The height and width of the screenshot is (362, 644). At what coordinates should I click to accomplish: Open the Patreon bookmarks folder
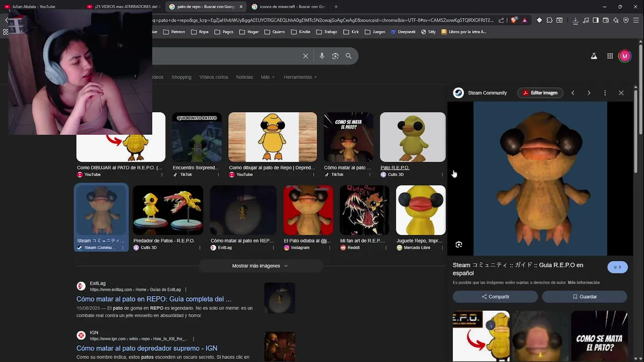174,32
